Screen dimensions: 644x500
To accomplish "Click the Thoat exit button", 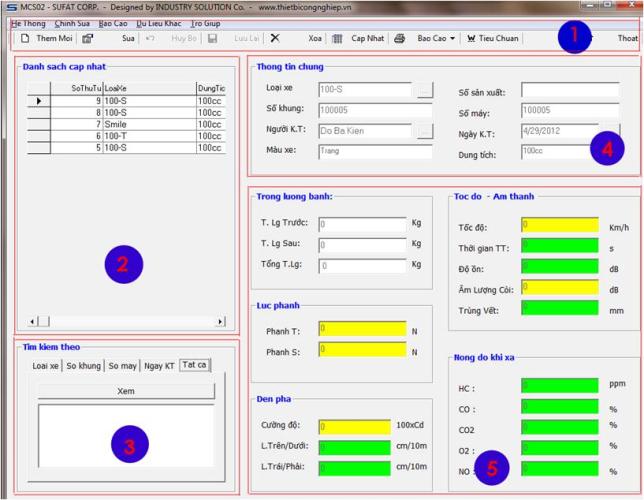I will click(627, 39).
